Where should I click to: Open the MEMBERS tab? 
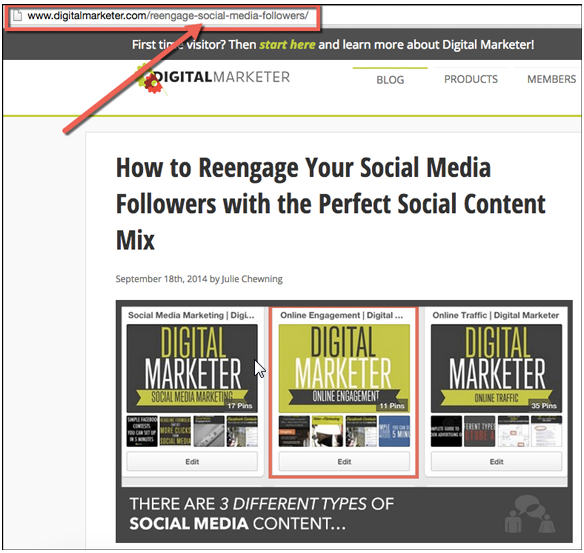pos(551,79)
